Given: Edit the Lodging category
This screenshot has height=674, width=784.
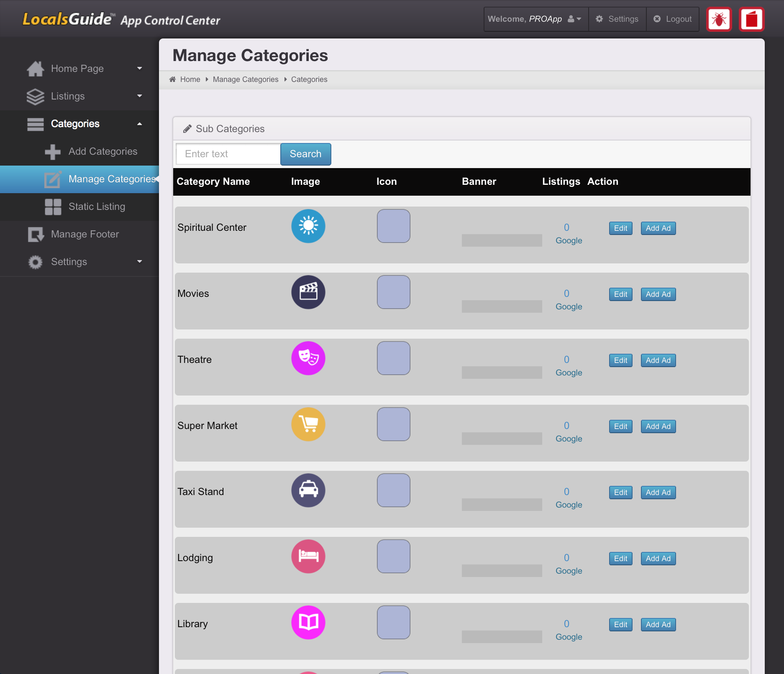Looking at the screenshot, I should [x=620, y=559].
